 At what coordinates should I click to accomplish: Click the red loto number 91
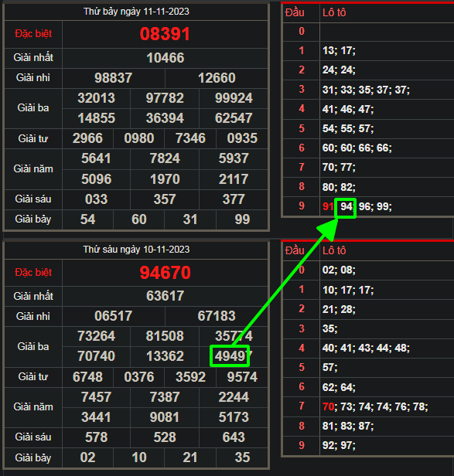point(328,207)
